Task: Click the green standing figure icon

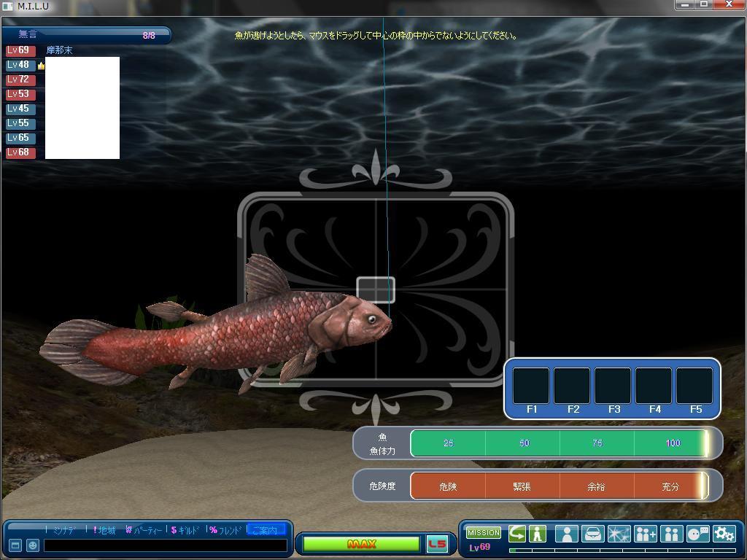Action: pos(538,534)
